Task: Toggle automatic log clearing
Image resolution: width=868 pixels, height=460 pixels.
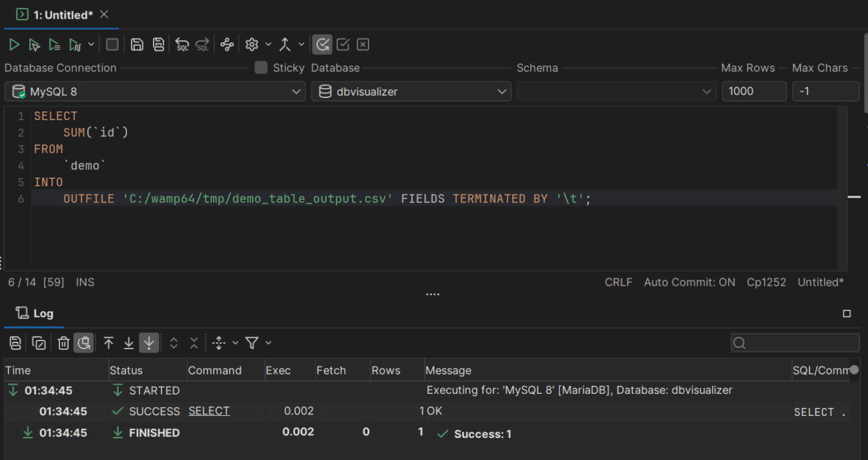Action: click(x=84, y=342)
